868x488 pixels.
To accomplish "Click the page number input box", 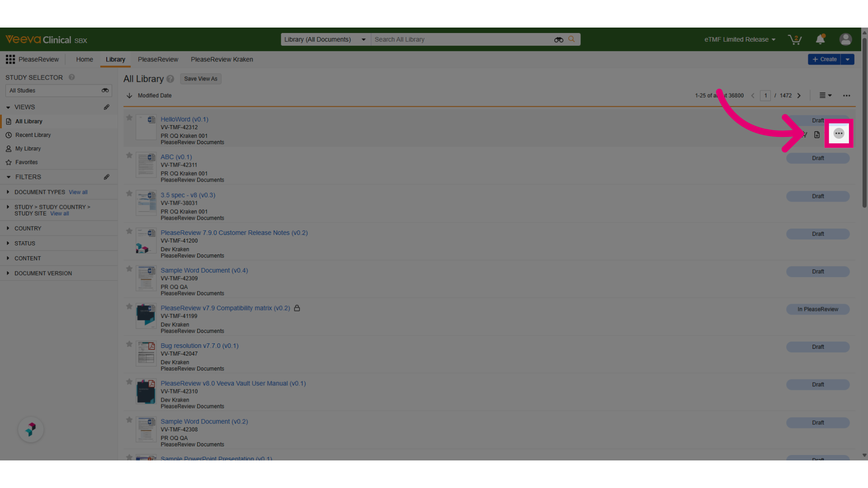I will (765, 95).
